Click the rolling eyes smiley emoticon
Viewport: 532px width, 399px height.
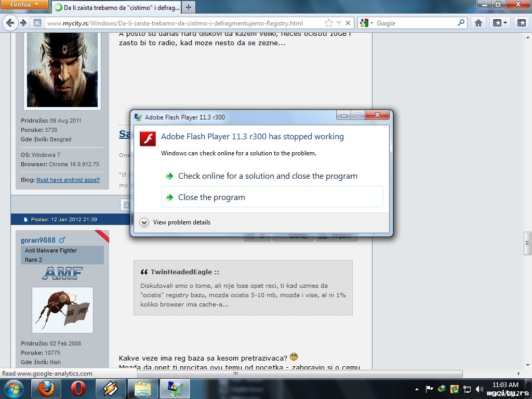tap(294, 357)
